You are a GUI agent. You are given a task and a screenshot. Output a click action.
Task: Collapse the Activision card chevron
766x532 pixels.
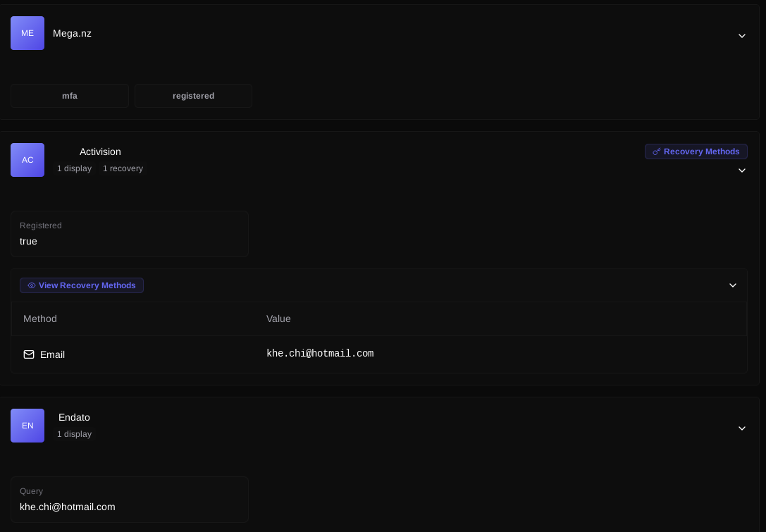coord(741,171)
